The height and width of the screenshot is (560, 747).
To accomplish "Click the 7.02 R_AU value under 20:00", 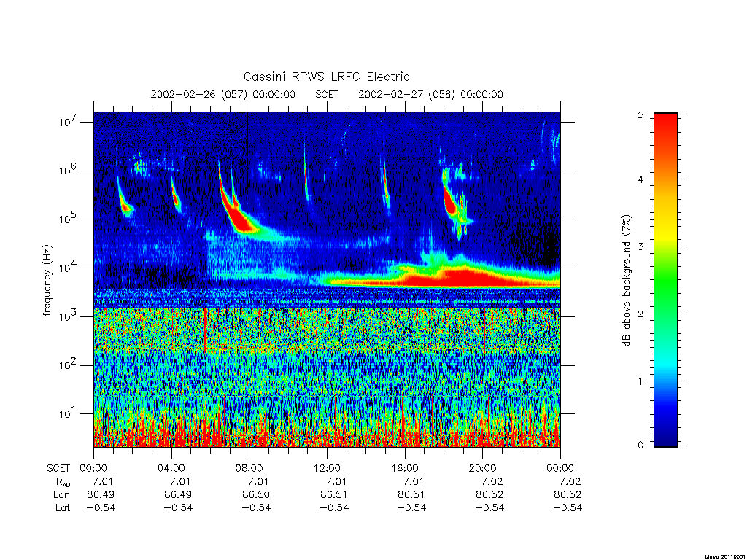I will tap(492, 481).
